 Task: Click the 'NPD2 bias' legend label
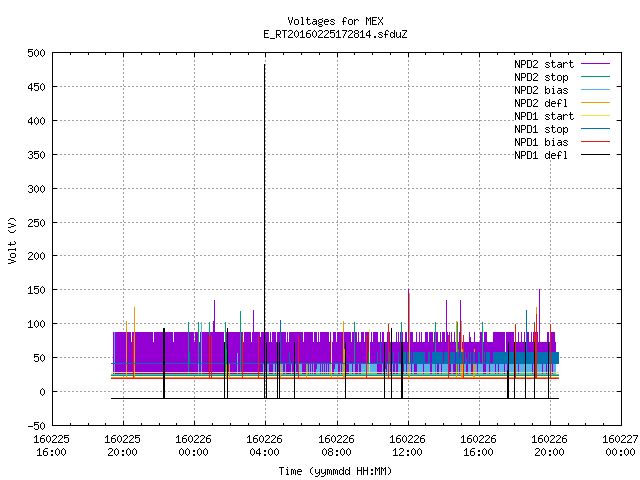click(x=541, y=90)
